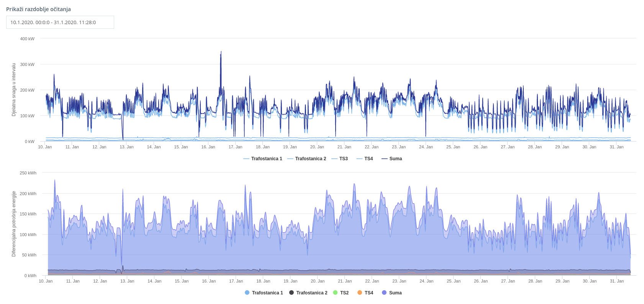The width and height of the screenshot is (644, 304).
Task: Open the date range picker field
Action: point(60,22)
